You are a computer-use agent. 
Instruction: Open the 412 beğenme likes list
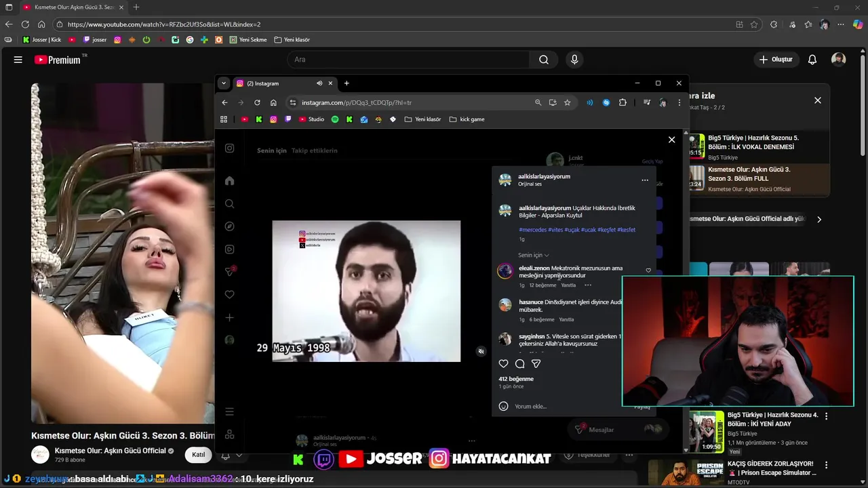516,379
